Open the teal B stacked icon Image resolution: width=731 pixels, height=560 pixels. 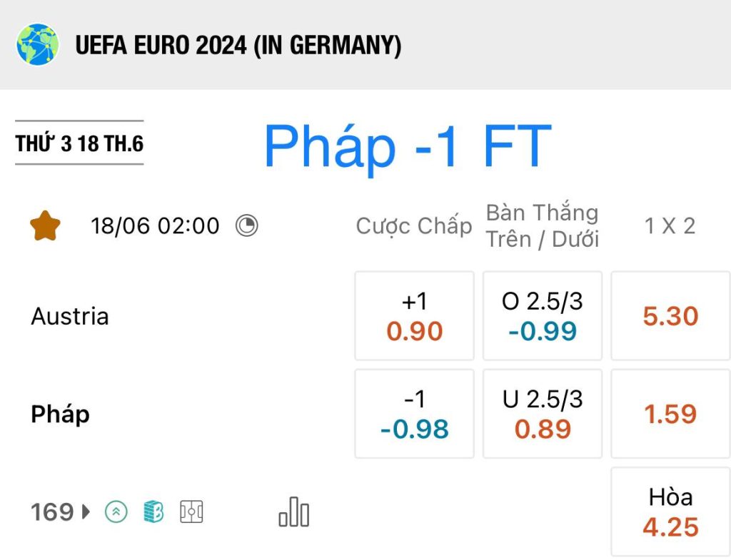pyautogui.click(x=153, y=512)
